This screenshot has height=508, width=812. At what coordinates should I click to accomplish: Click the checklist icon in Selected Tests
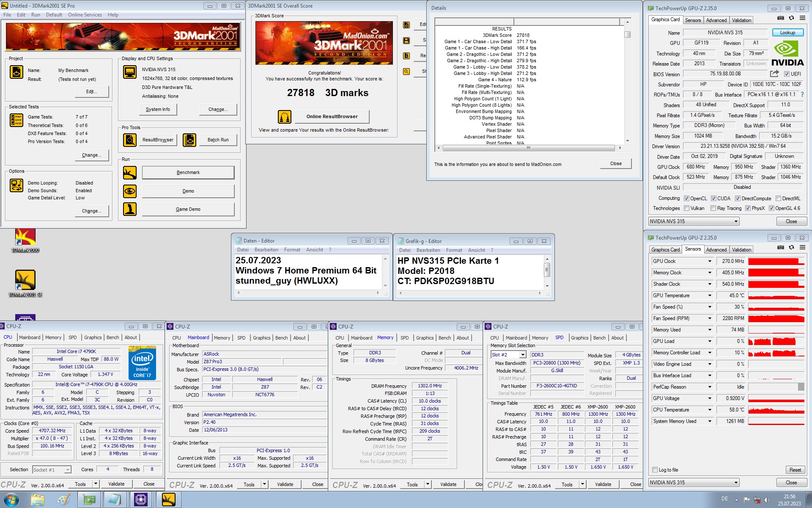click(x=16, y=120)
